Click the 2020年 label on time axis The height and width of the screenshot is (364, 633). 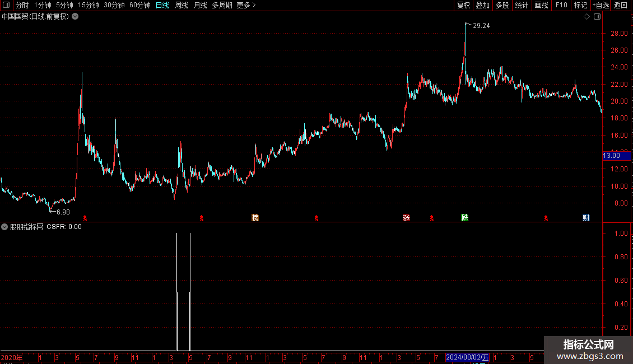(12, 357)
